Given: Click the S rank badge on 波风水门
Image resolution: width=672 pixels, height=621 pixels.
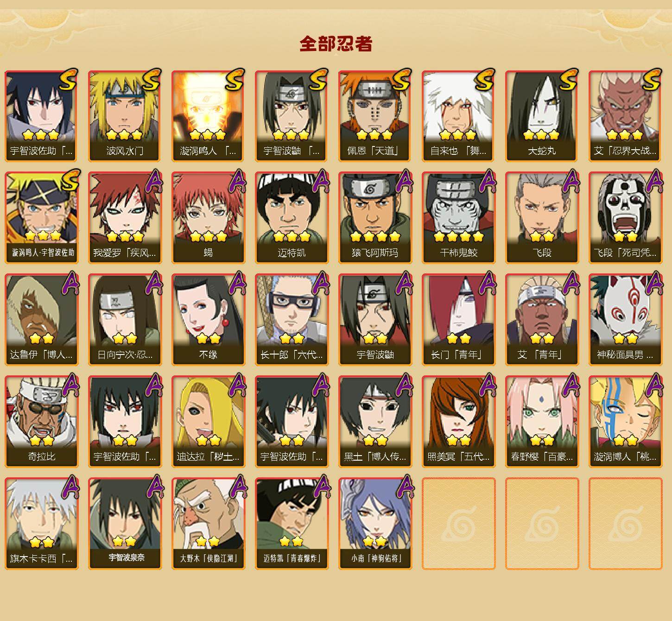Looking at the screenshot, I should (152, 79).
